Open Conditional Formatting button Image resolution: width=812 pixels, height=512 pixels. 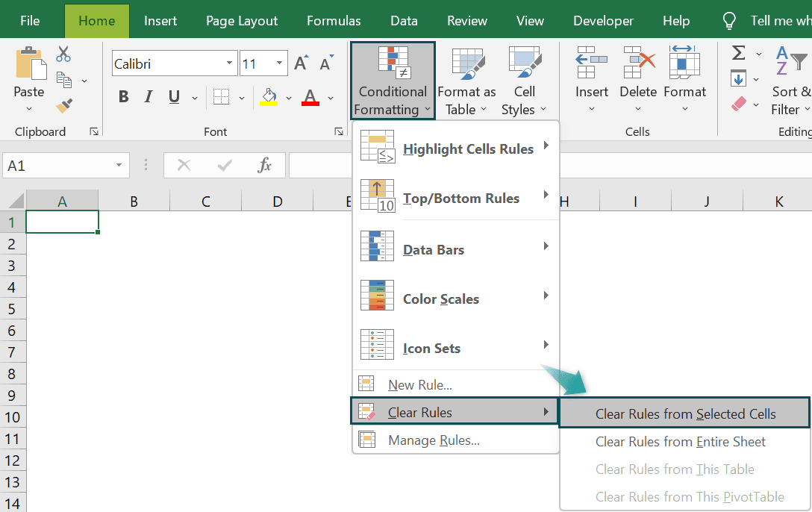pos(393,81)
